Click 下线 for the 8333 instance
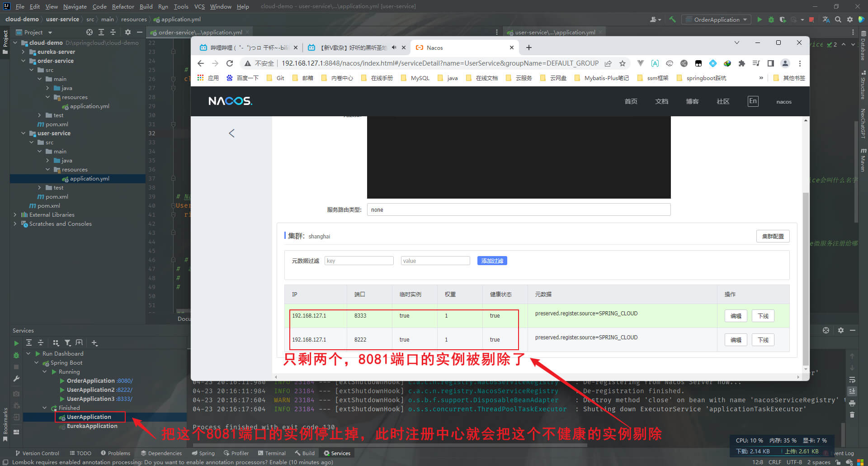Screen dimensions: 868x466 763,316
